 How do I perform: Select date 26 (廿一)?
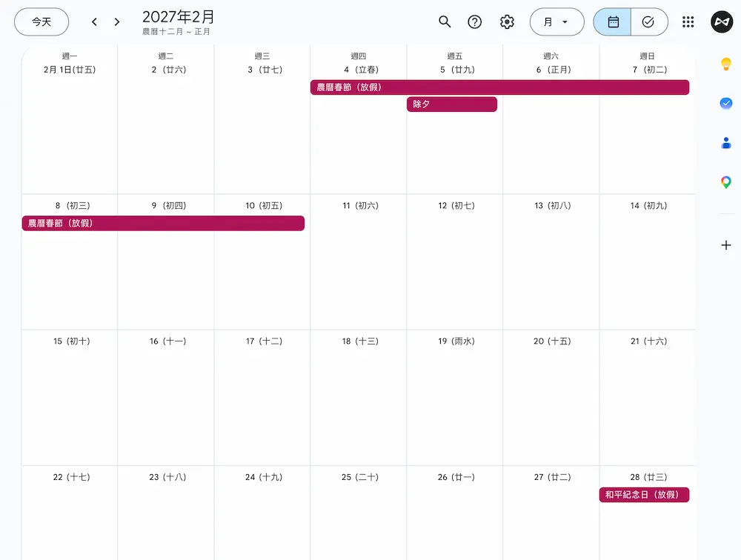456,477
